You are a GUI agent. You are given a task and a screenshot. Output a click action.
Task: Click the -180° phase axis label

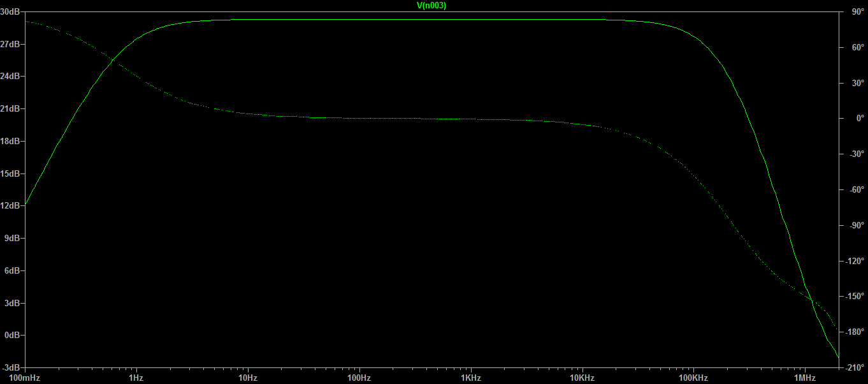pos(854,332)
